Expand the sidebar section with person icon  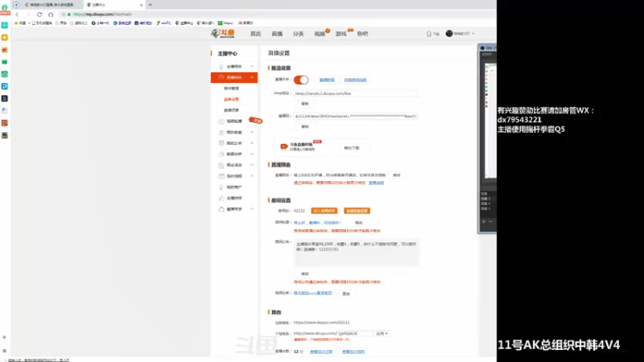click(252, 132)
